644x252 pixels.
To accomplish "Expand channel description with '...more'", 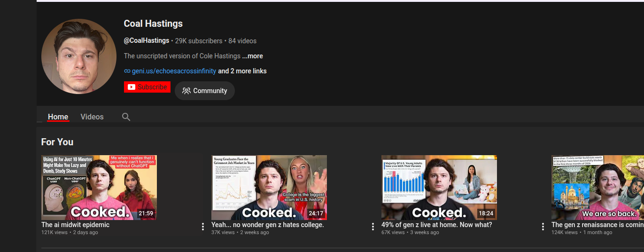I will [x=253, y=56].
